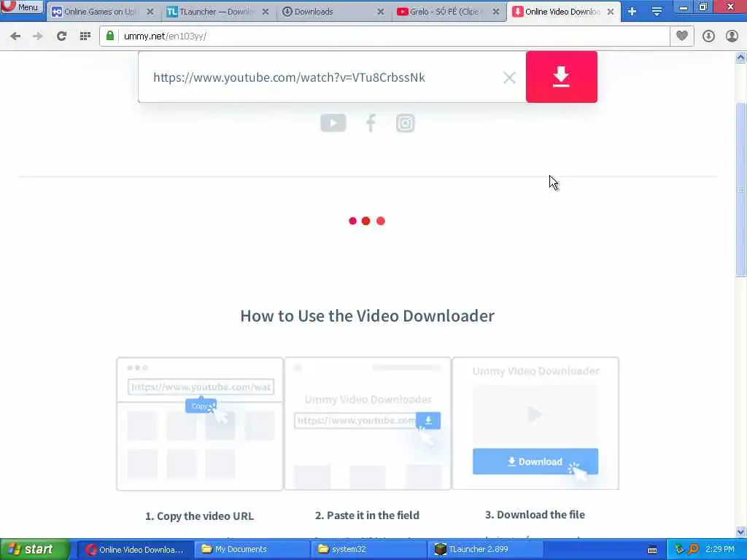Screen dimensions: 747x560
Task: Click the Facebook logo icon
Action: tap(371, 122)
